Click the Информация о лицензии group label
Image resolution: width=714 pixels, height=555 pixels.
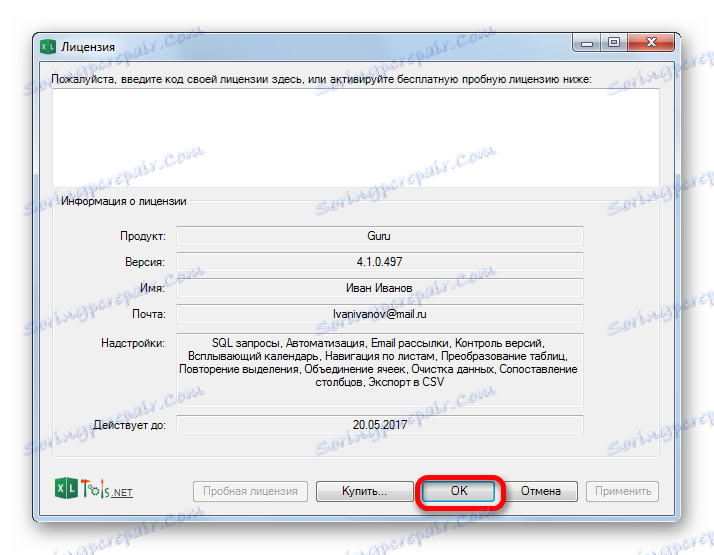click(123, 201)
